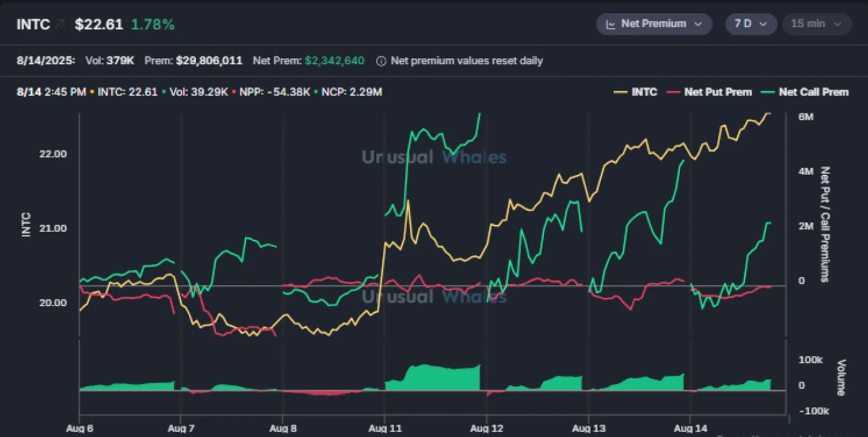Click the NCP: 2.29M readout
Screen dimensions: 868x437
click(x=352, y=92)
